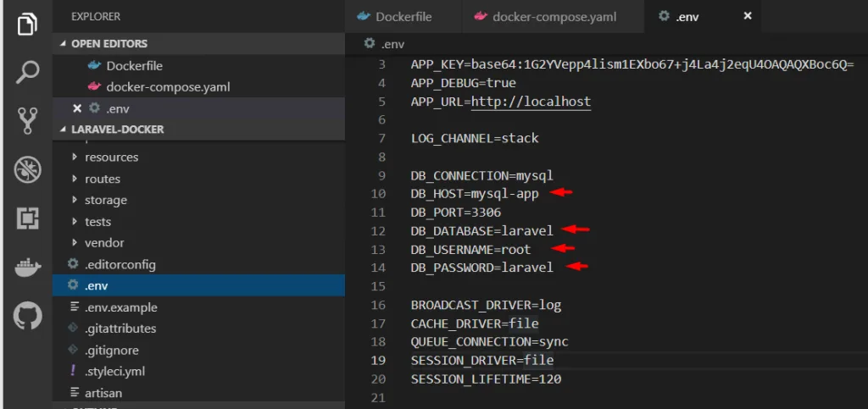Follow the http://localhost link in APP_URL
Screen dimensions: 868x409
tap(531, 102)
